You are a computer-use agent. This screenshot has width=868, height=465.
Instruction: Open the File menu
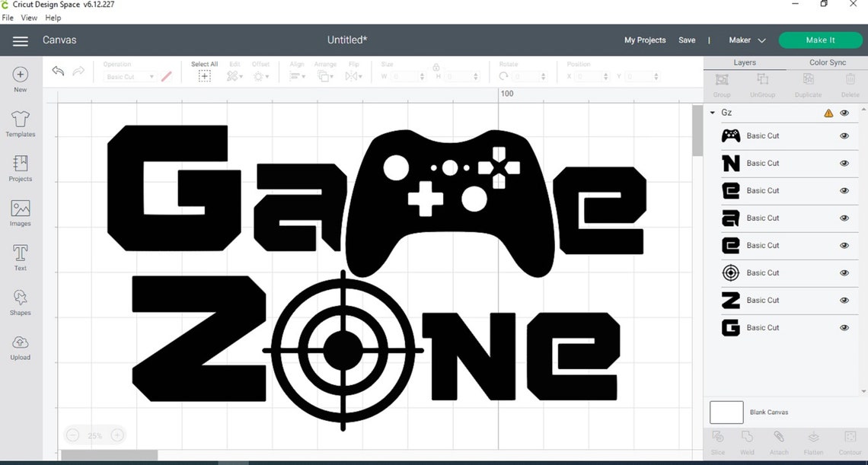pos(8,17)
